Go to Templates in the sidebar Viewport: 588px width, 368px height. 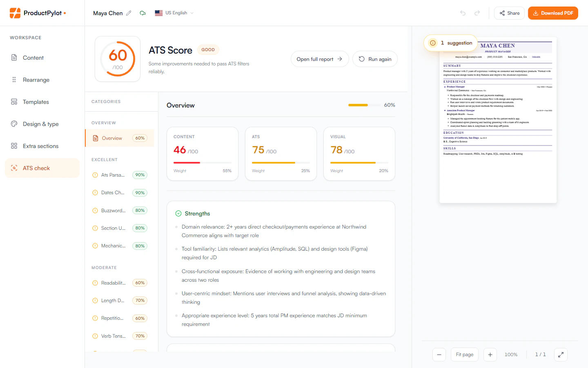click(x=42, y=102)
